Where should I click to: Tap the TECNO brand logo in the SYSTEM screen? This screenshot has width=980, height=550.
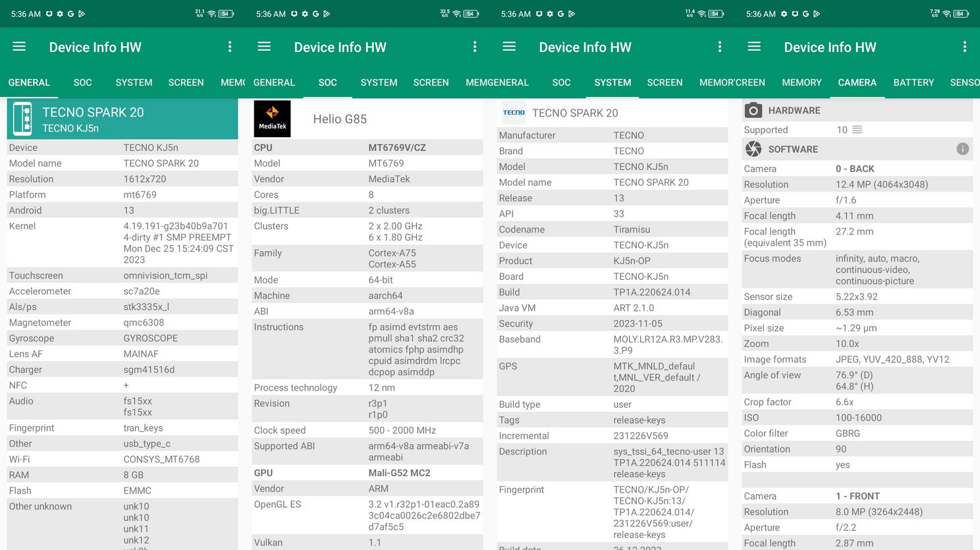coord(514,113)
